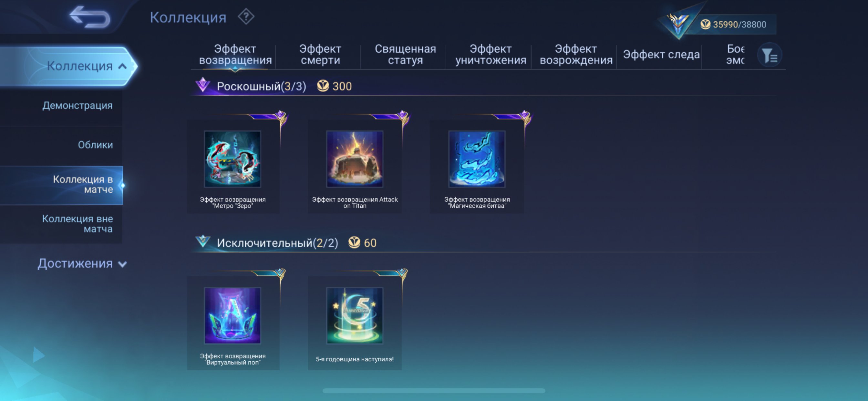This screenshot has width=868, height=401.
Task: Click the play arrow at bottom left
Action: coord(39,355)
